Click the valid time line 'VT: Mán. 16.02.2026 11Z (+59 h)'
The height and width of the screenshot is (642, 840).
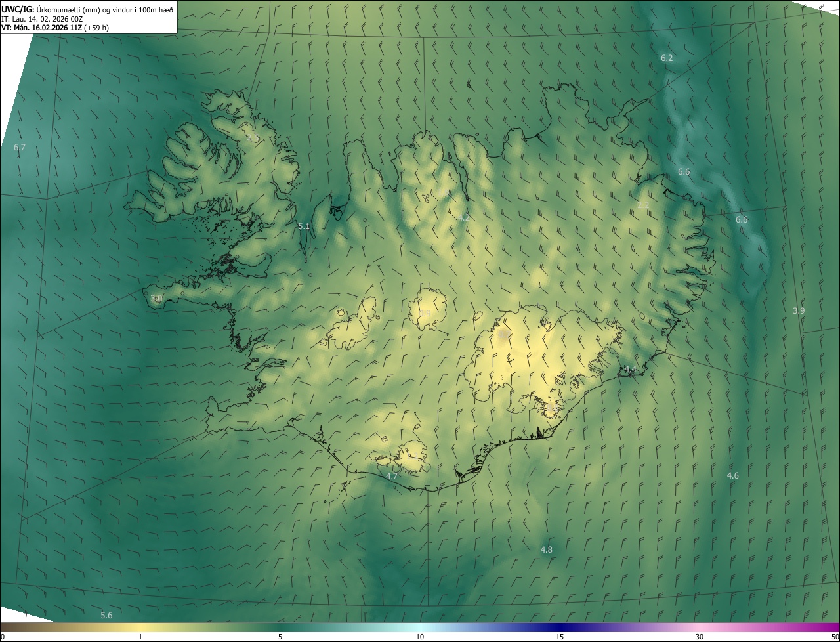(55, 28)
